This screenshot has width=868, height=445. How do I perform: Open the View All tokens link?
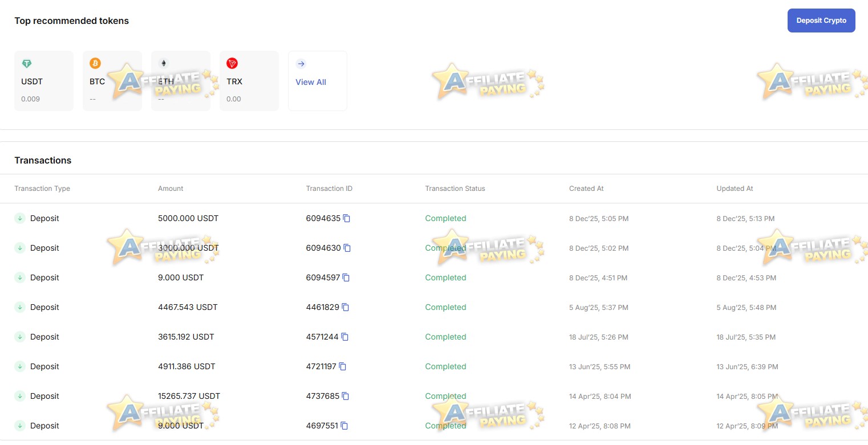click(x=318, y=81)
